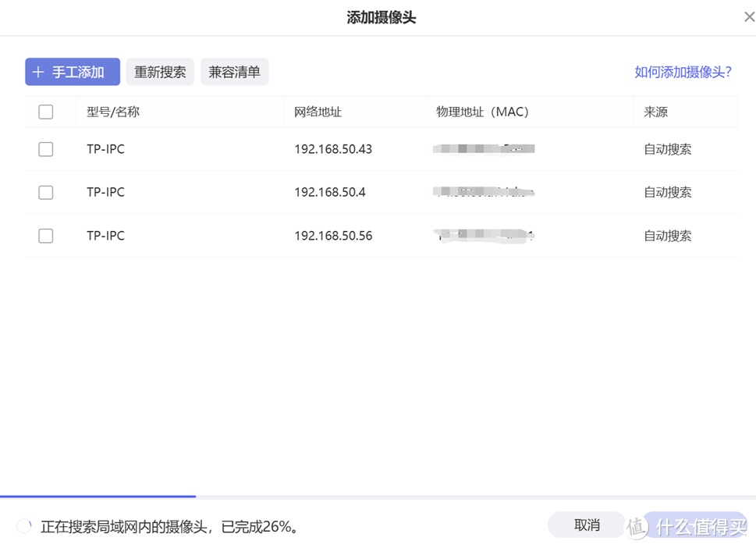This screenshot has height=548, width=756.
Task: Click the 手工添加 plus icon button
Action: tap(37, 71)
